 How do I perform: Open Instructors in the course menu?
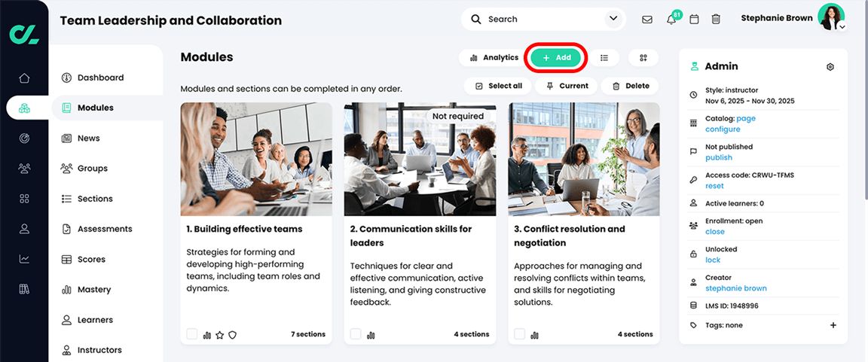pos(99,350)
